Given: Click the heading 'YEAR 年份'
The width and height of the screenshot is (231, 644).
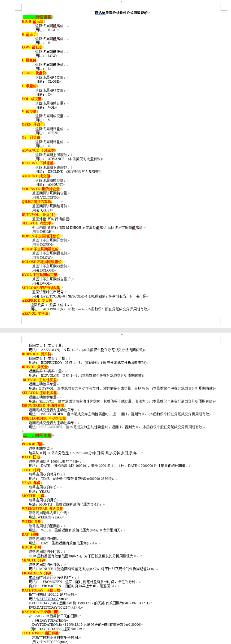Looking at the screenshot, I should [31, 483].
